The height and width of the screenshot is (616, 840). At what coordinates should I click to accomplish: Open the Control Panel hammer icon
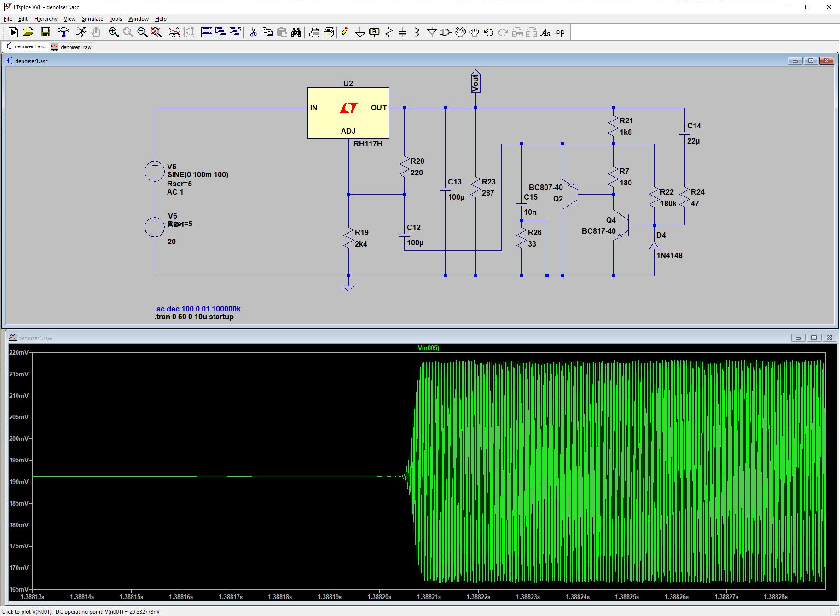[x=64, y=32]
